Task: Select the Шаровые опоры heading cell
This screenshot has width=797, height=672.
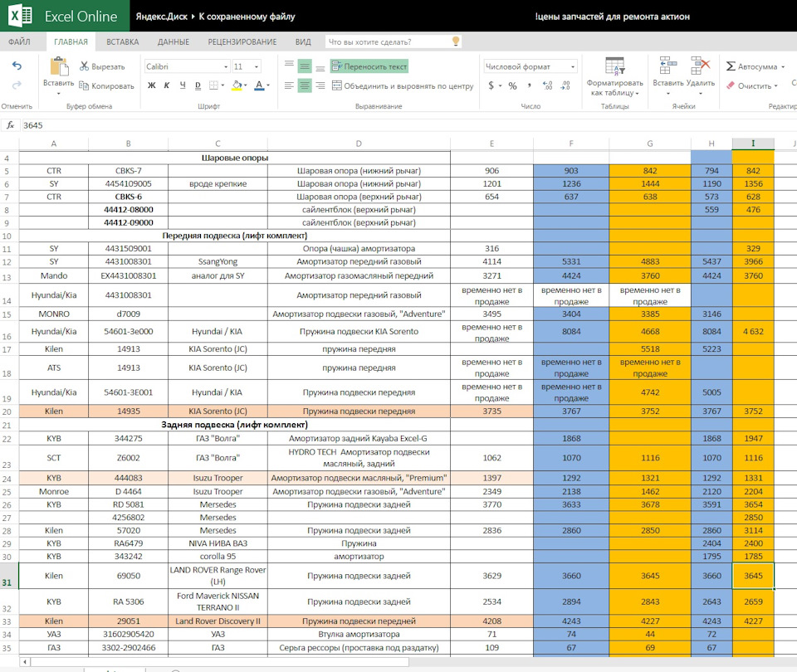Action: pos(235,158)
